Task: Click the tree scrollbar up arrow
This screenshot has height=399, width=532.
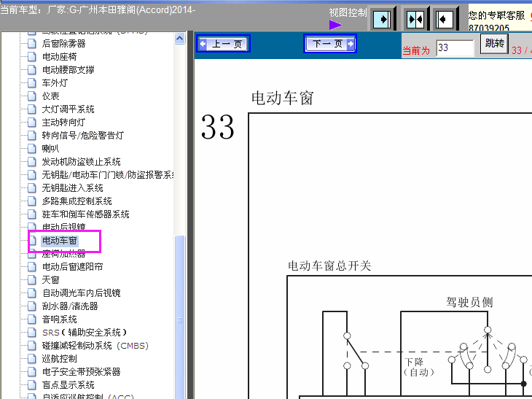Action: pyautogui.click(x=179, y=39)
